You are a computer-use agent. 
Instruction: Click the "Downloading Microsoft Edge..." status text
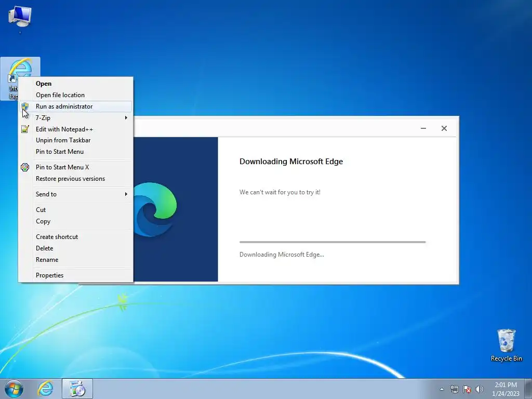[282, 255]
